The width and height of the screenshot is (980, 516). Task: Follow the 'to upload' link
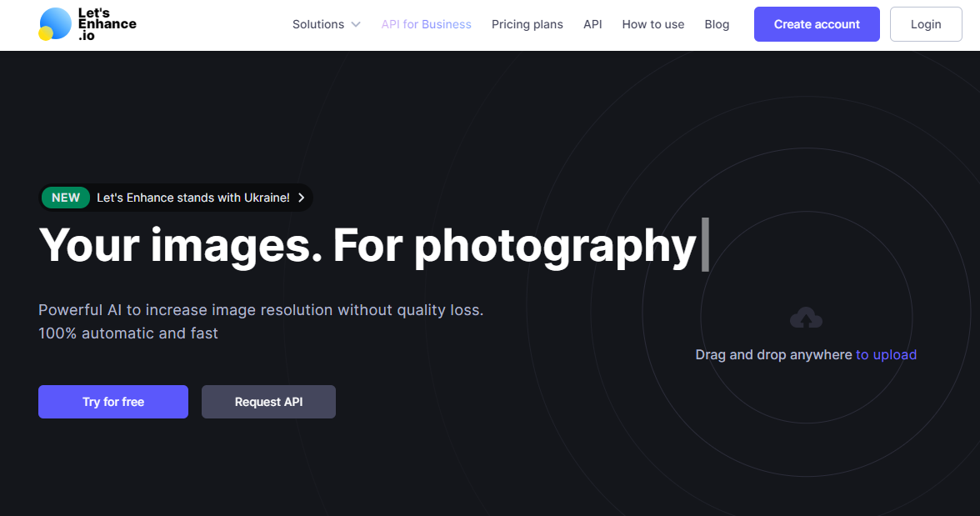(x=887, y=354)
